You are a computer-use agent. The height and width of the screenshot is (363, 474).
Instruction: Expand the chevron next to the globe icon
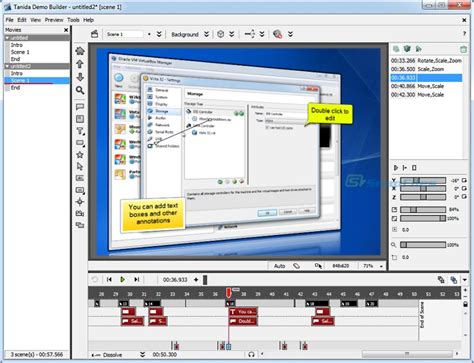290,34
